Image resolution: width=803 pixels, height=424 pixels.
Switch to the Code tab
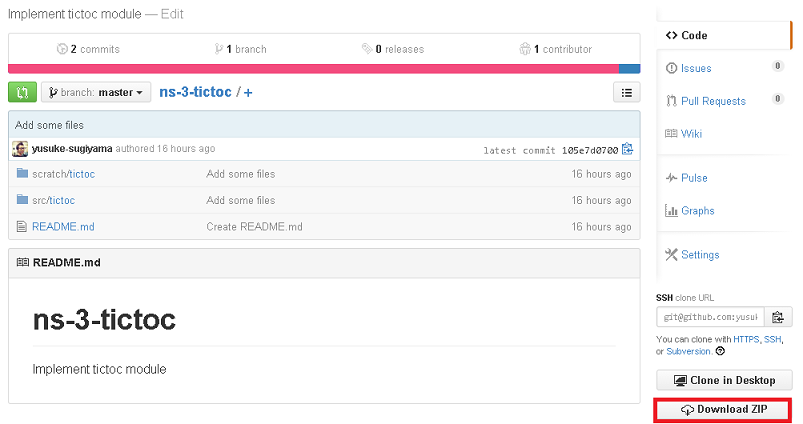coord(724,35)
